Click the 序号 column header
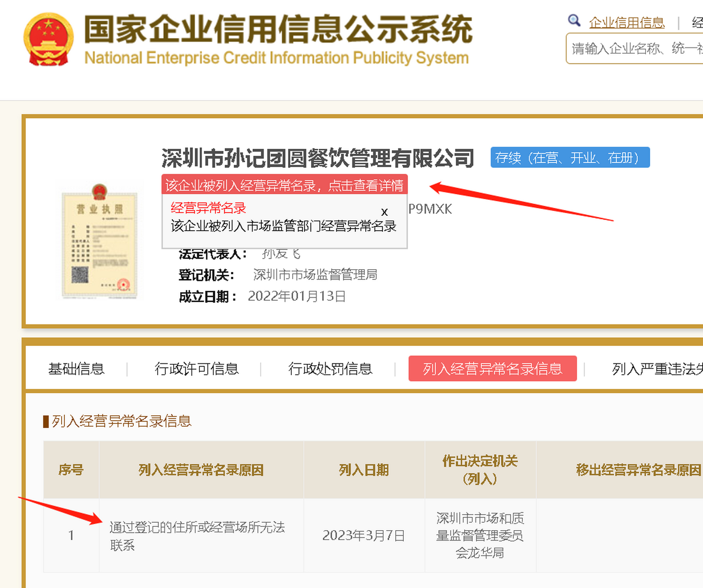 (x=71, y=469)
